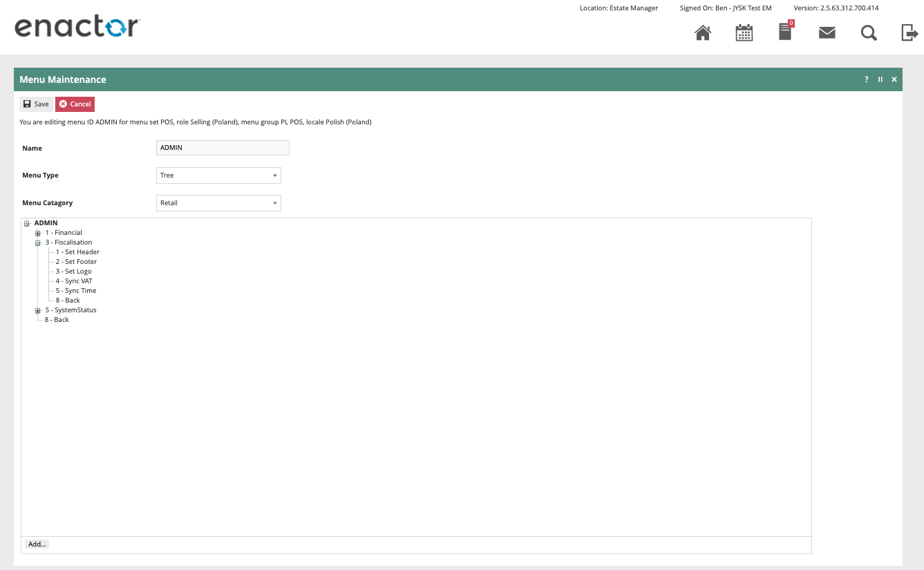Go to the Home icon in header
Screen dimensions: 924x570
coord(703,32)
